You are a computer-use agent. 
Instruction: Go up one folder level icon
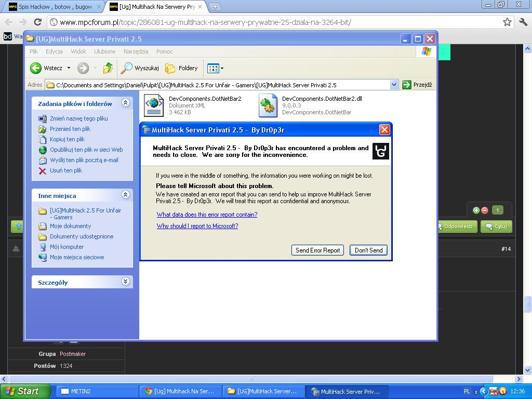[108, 68]
